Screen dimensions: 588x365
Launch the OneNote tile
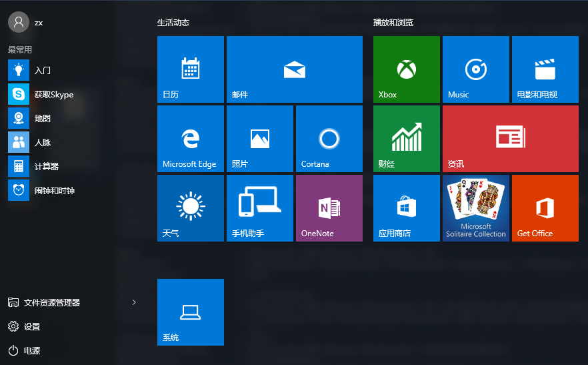(329, 208)
